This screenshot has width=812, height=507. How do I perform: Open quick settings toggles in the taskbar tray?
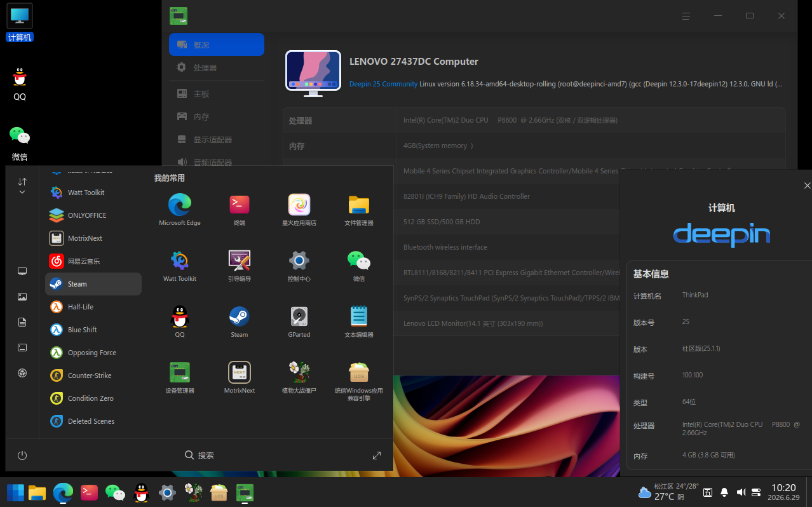pos(756,492)
